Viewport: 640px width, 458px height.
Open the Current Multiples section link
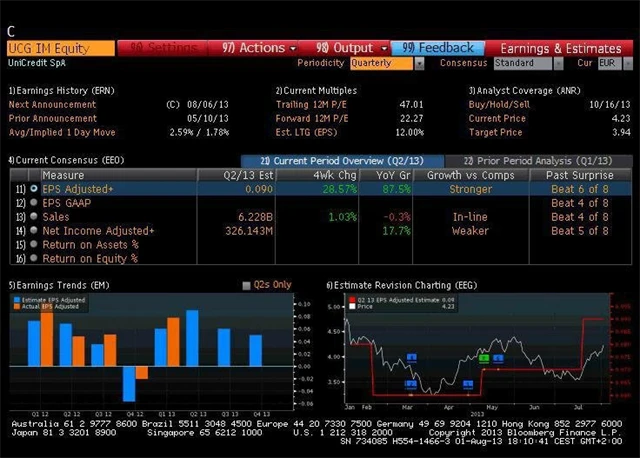(316, 91)
